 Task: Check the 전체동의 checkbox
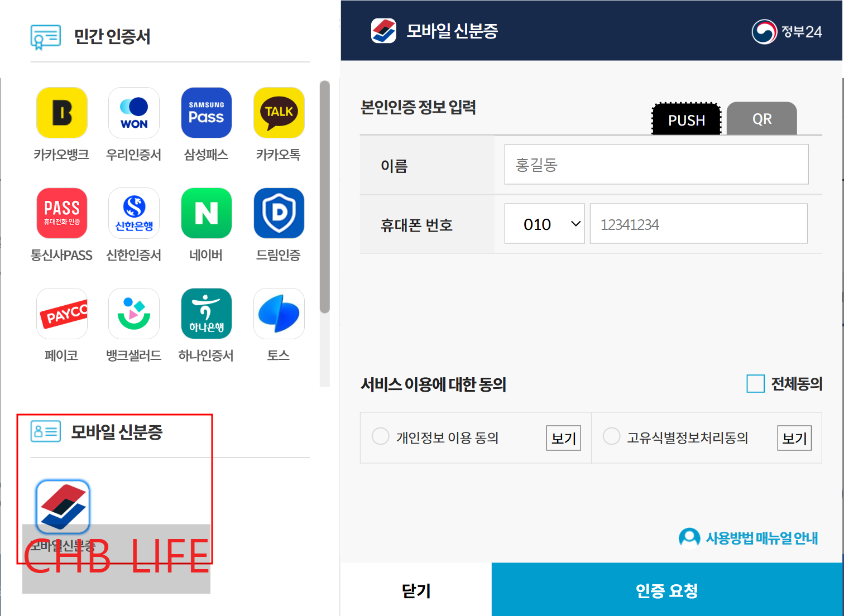756,384
